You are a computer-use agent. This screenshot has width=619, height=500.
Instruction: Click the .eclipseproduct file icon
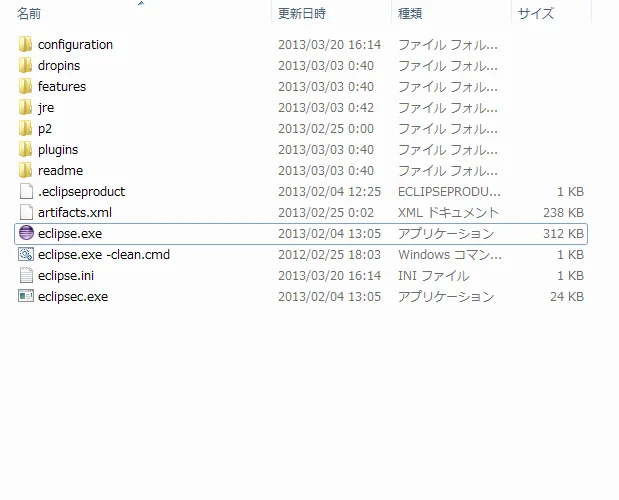[x=26, y=191]
